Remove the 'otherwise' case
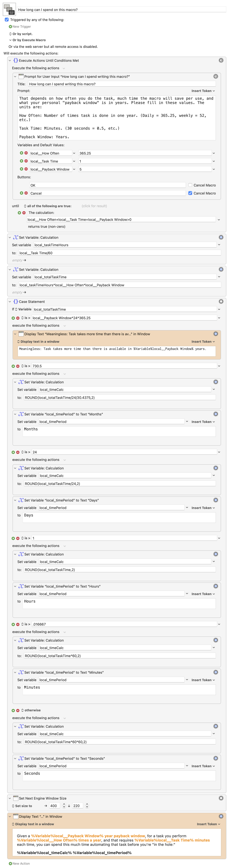This screenshot has width=229, height=868. [18, 710]
